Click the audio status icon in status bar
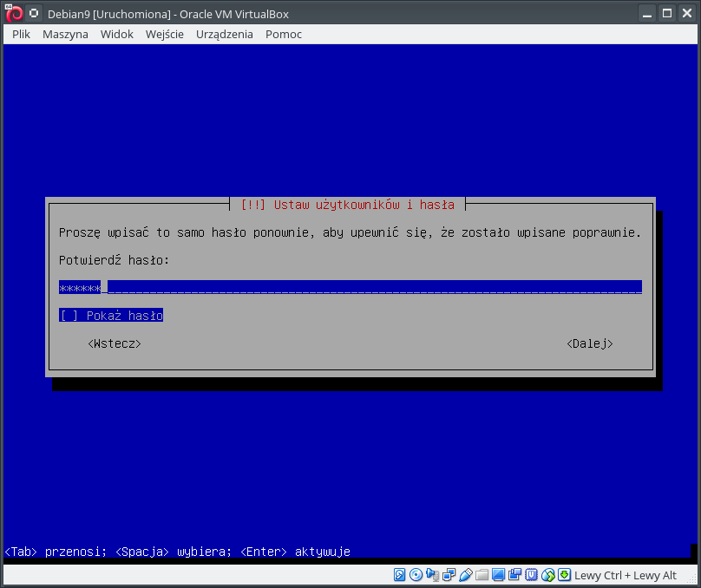This screenshot has width=701, height=588. point(432,575)
